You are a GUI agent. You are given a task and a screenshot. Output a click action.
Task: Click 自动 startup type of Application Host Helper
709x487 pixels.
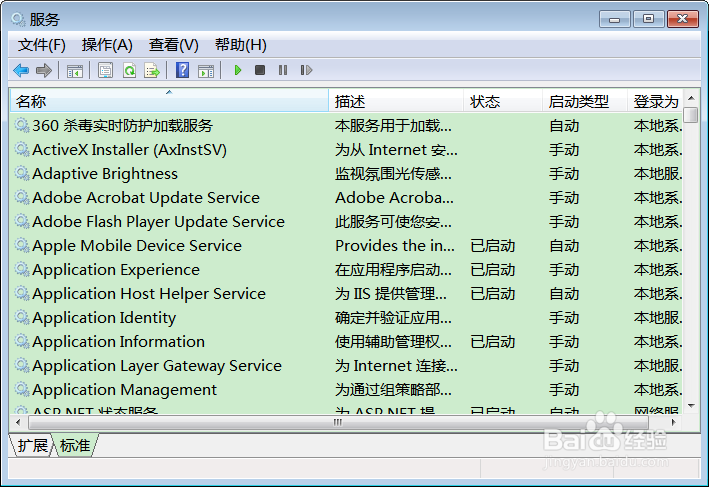pos(564,293)
